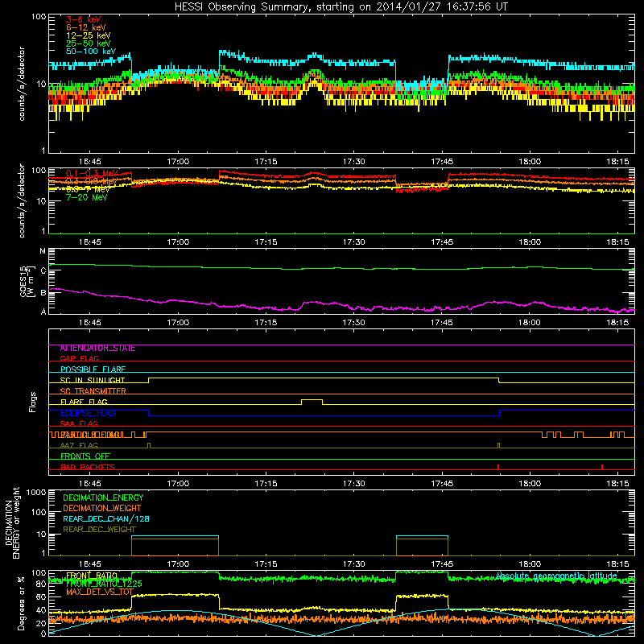This screenshot has width=644, height=644.
Task: Click the REAR_DEC_WEIGHT legend label
Action: coord(99,530)
